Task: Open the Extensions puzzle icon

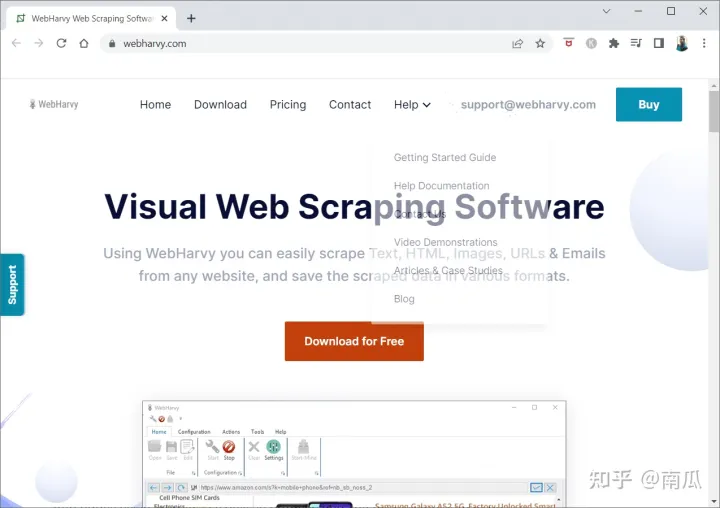Action: click(x=613, y=43)
